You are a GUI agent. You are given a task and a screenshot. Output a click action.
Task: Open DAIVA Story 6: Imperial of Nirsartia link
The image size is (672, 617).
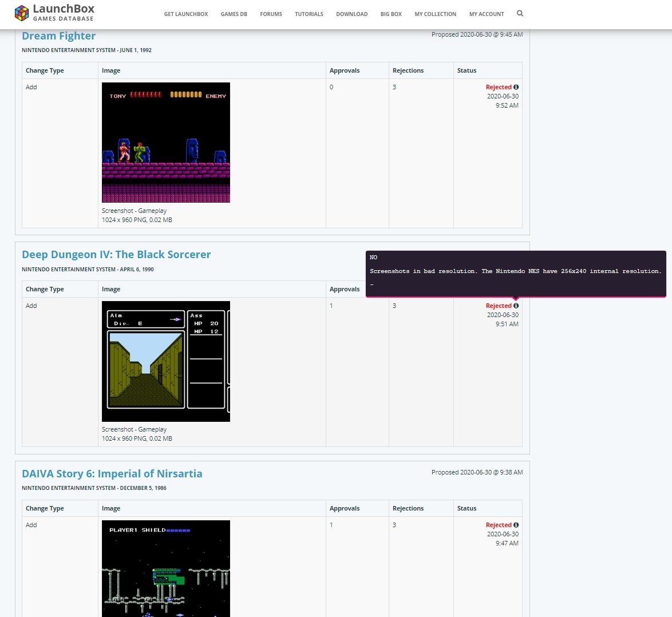(x=112, y=473)
